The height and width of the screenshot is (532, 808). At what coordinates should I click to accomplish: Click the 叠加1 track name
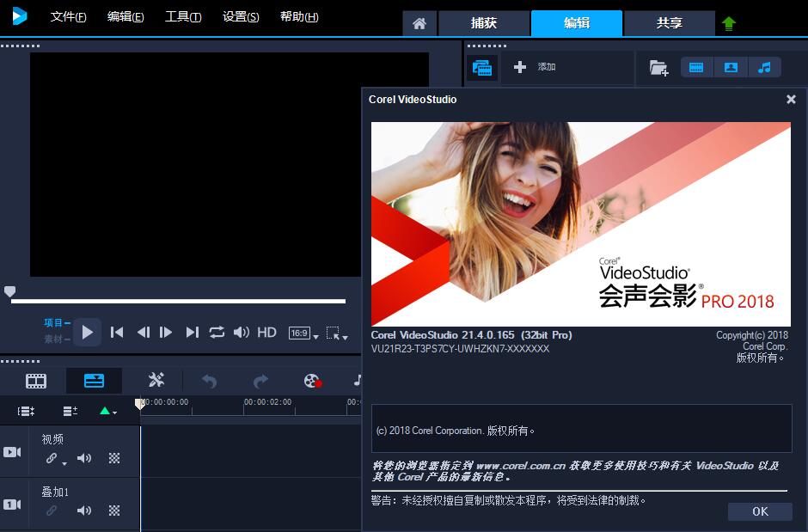point(55,492)
